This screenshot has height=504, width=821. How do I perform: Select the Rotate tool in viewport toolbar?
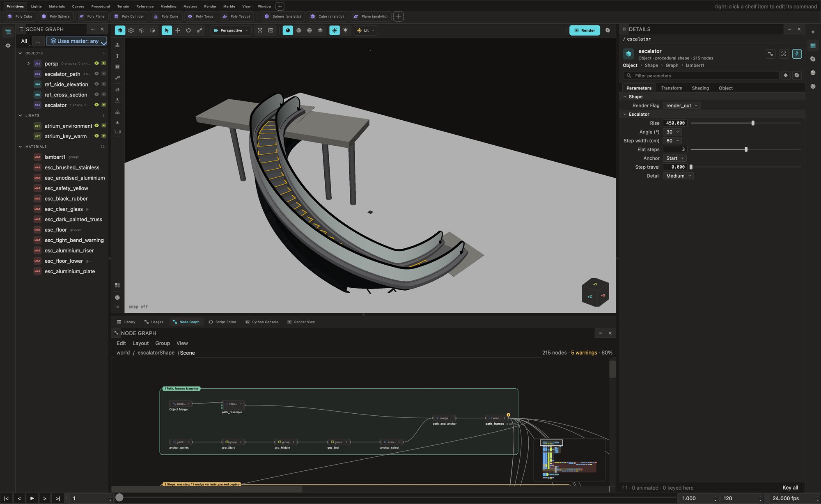pos(188,30)
